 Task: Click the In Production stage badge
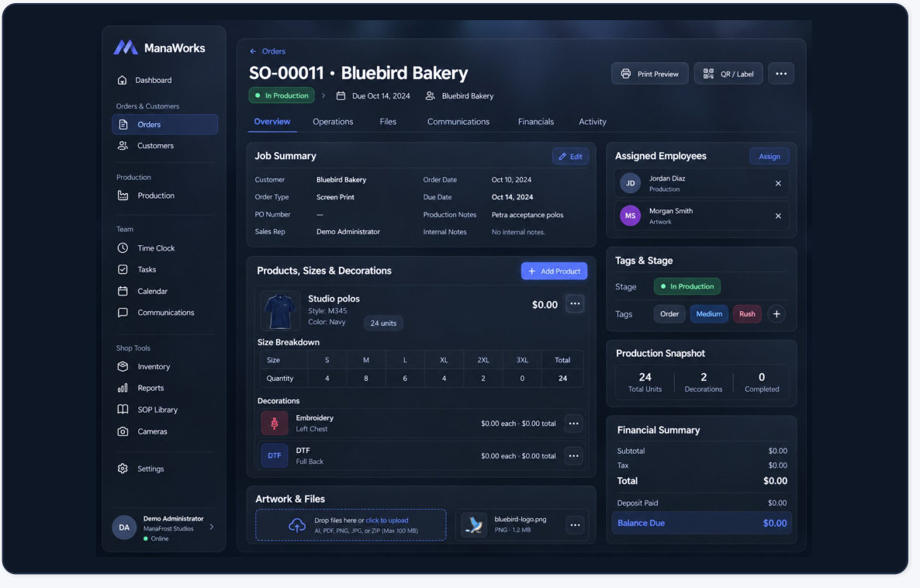coord(687,286)
